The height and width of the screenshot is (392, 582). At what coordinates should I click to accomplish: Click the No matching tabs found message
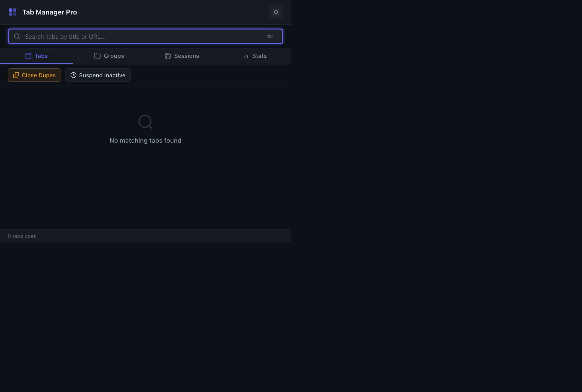(145, 140)
